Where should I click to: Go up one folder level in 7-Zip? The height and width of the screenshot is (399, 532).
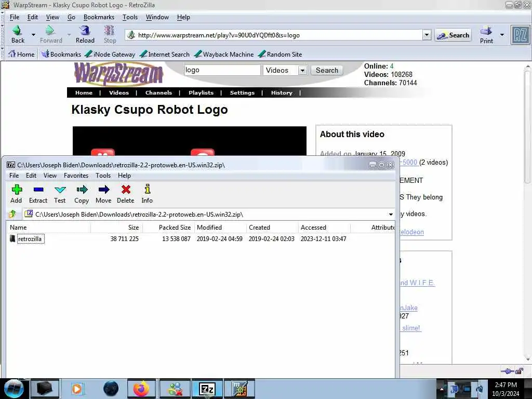[x=12, y=214]
